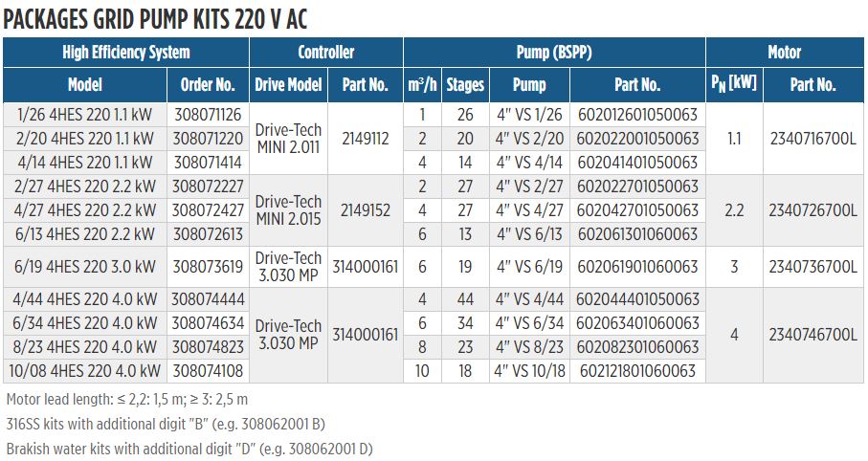Select pump '4" VS 2/20'
The image size is (868, 461).
pyautogui.click(x=529, y=139)
